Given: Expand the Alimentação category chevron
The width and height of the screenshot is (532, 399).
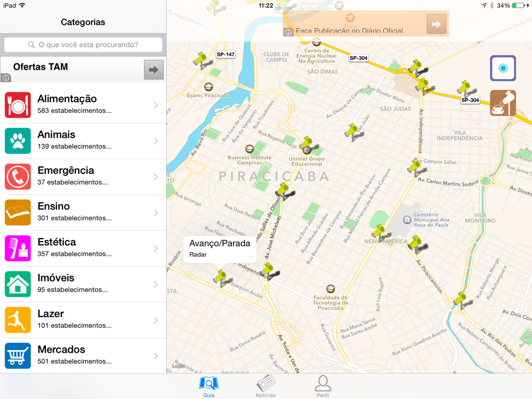Looking at the screenshot, I should pos(156,105).
